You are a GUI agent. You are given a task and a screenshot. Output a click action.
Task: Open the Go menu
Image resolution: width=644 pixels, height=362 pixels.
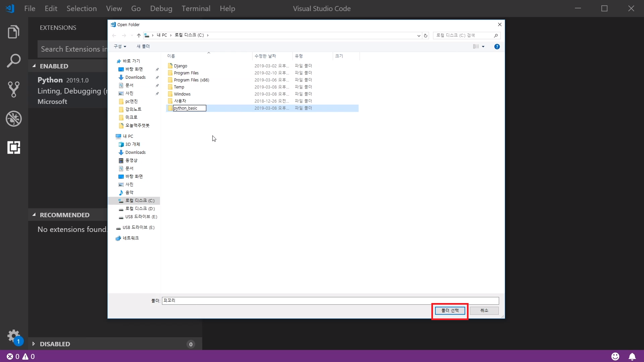coord(136,8)
